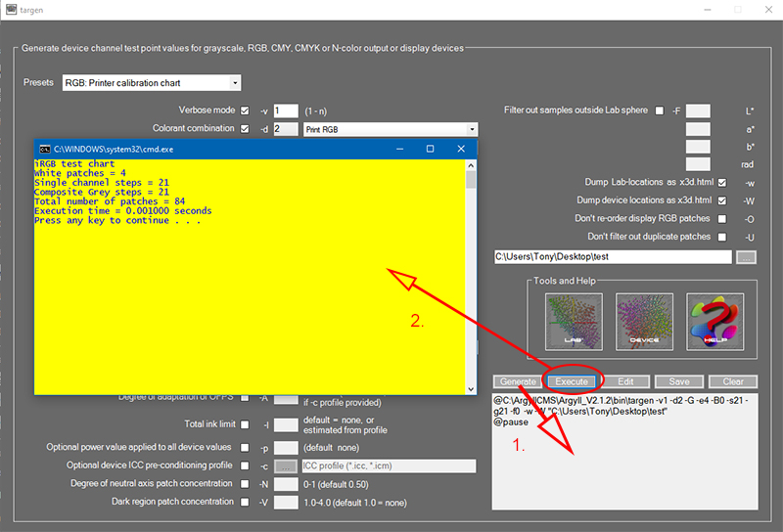Click the Generate button
The height and width of the screenshot is (532, 783).
518,381
